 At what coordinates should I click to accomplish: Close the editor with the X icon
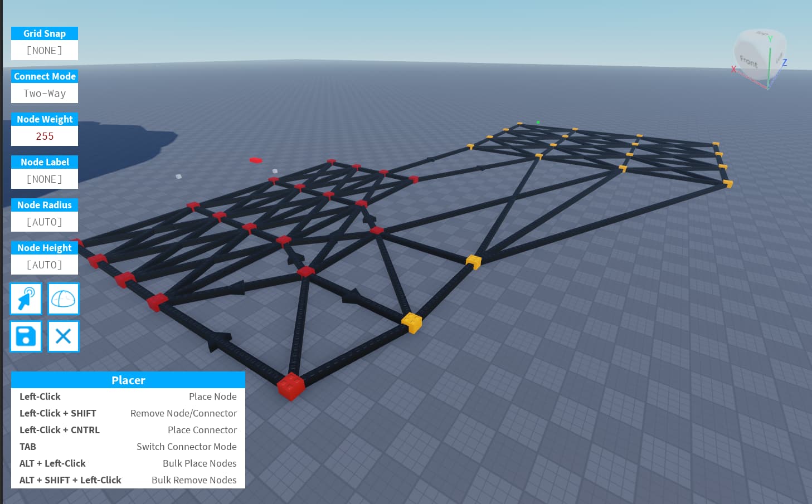click(63, 336)
